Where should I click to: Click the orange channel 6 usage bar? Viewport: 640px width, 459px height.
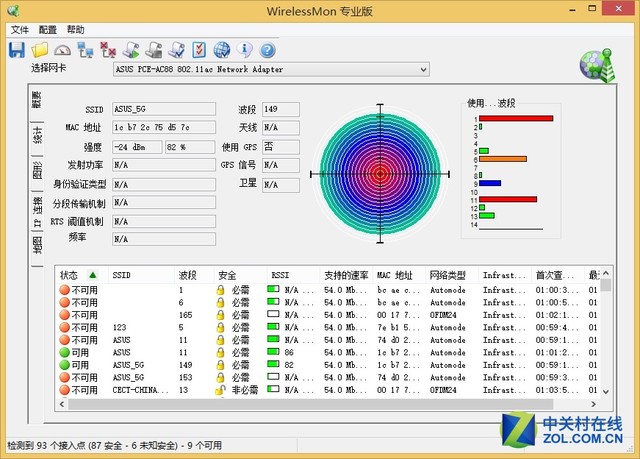tap(503, 159)
